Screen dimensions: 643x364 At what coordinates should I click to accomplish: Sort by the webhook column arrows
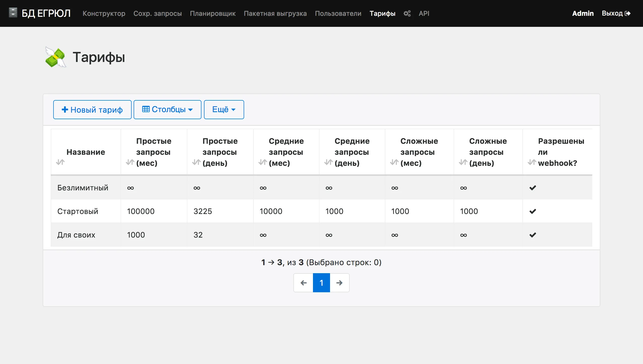coord(532,162)
